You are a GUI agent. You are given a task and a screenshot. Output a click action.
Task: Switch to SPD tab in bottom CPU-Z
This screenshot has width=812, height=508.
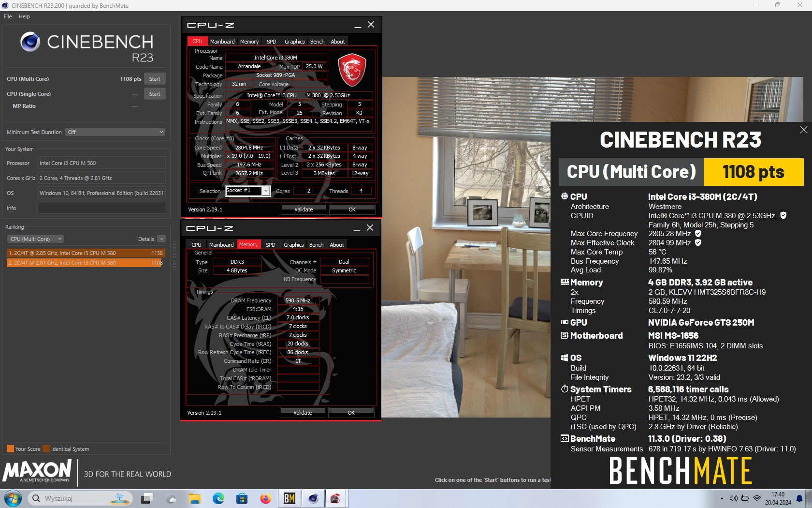click(271, 245)
